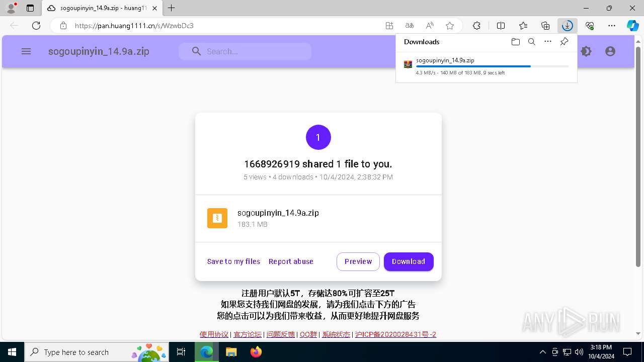
Task: Click Report abuse
Action: pyautogui.click(x=291, y=261)
